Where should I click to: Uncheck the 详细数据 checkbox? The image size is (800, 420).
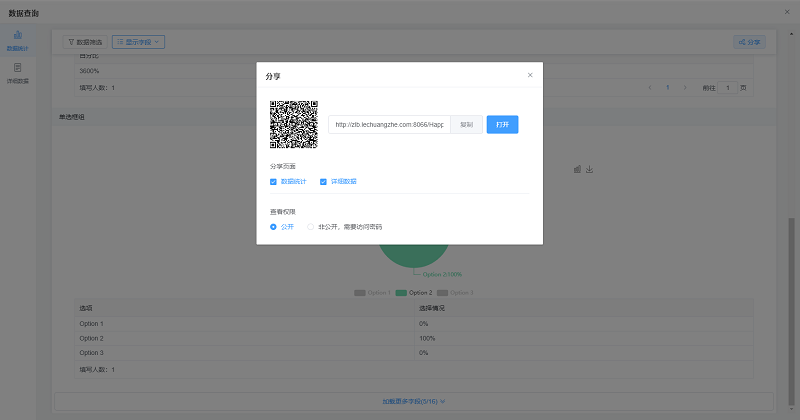click(323, 182)
